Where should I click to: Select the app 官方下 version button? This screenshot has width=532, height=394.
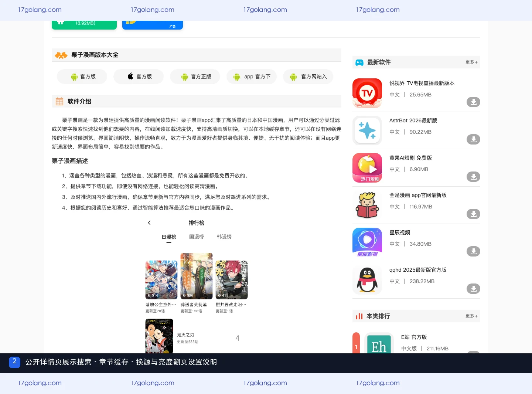pos(252,77)
